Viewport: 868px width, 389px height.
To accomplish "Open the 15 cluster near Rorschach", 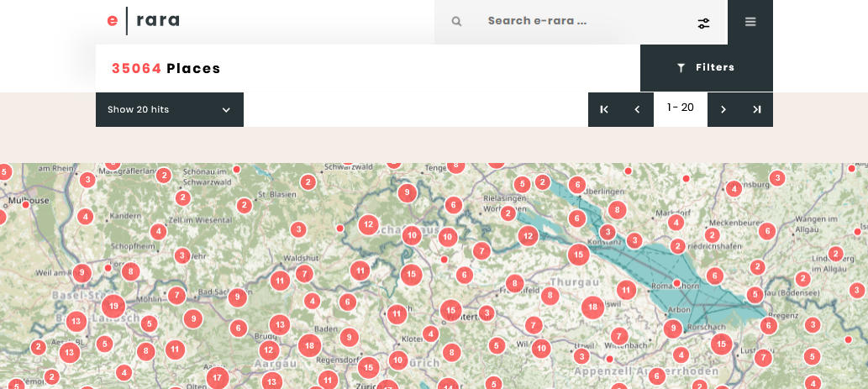I will (x=721, y=344).
